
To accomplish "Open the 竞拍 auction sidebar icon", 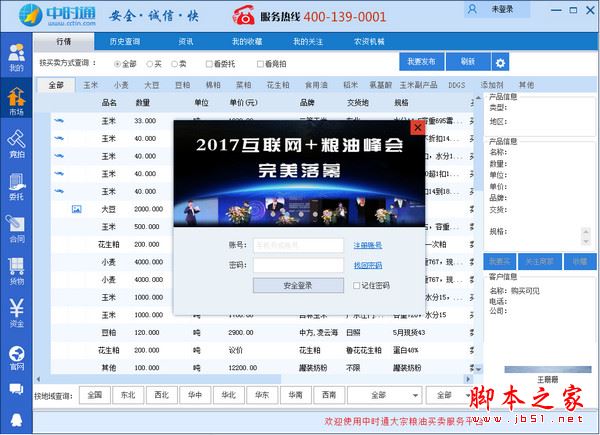I will click(x=16, y=144).
